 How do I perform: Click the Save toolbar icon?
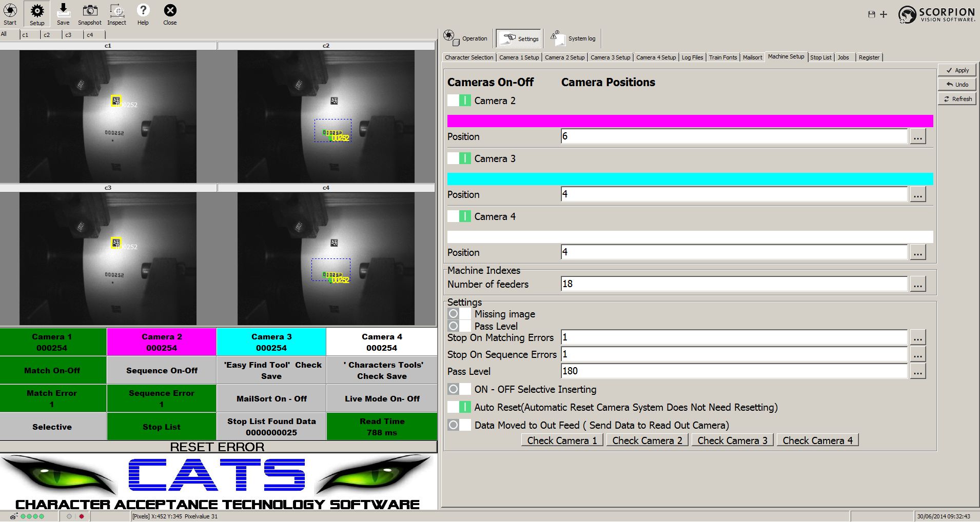click(x=63, y=10)
